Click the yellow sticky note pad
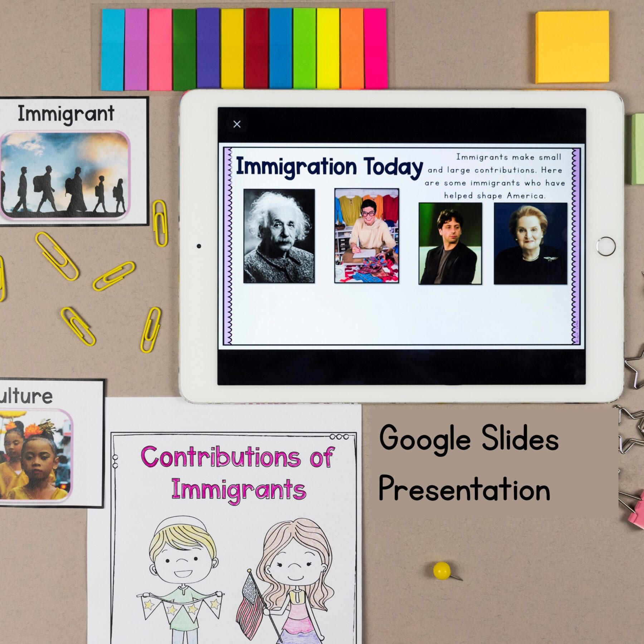The height and width of the screenshot is (644, 644). [572, 47]
